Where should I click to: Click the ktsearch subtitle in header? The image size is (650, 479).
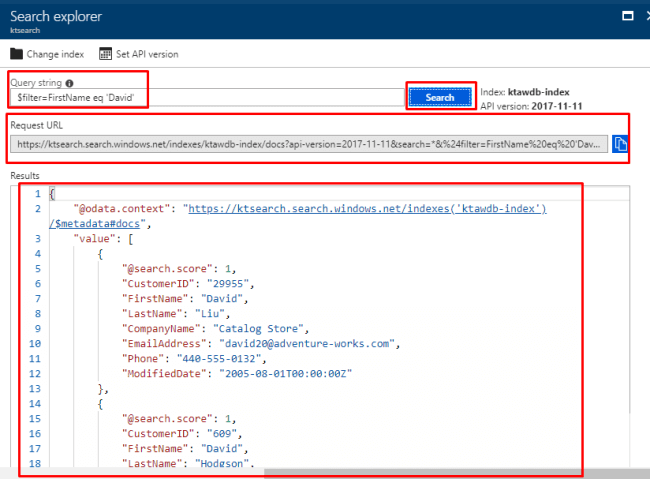25,30
